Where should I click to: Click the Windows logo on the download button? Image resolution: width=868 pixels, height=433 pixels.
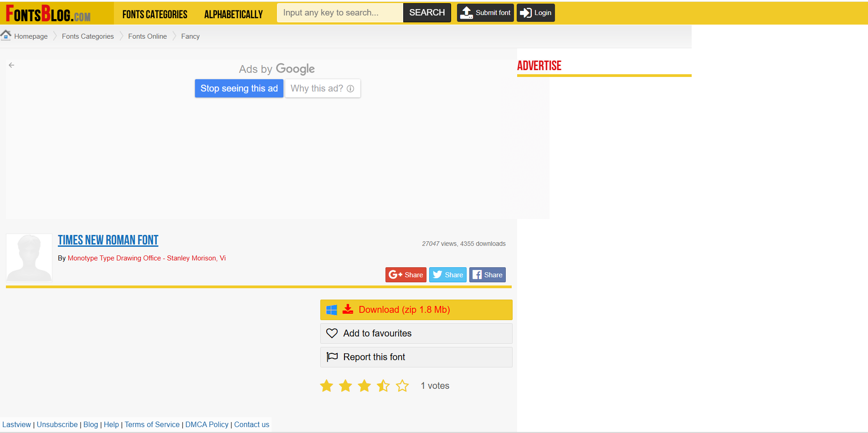click(x=331, y=310)
